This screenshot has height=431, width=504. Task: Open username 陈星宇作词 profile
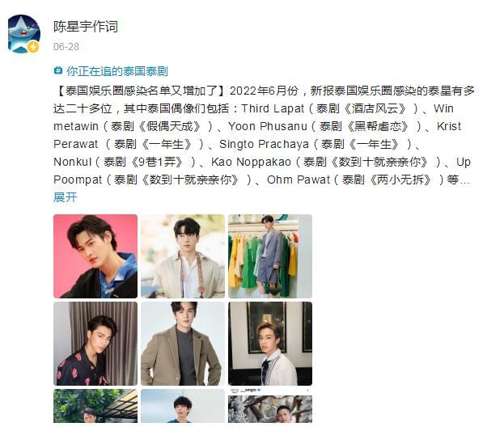86,27
